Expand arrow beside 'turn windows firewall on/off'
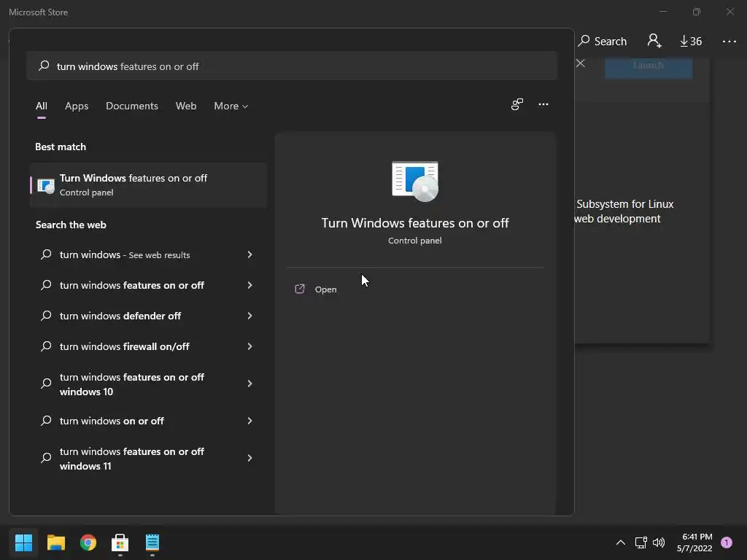The width and height of the screenshot is (747, 560). [x=249, y=346]
